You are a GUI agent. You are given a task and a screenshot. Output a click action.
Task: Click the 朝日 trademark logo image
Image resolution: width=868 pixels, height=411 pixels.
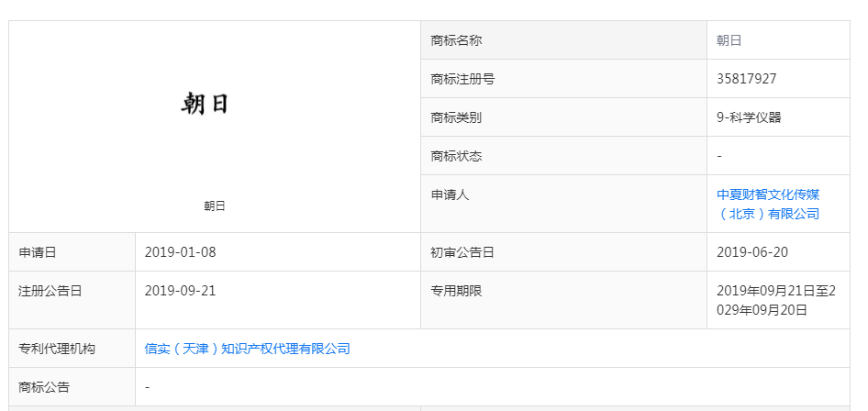coord(205,104)
